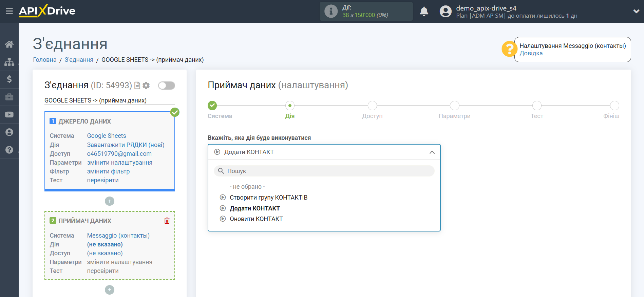Select '- не обрано -' option
Viewport: 644px width, 297px height.
(x=247, y=187)
